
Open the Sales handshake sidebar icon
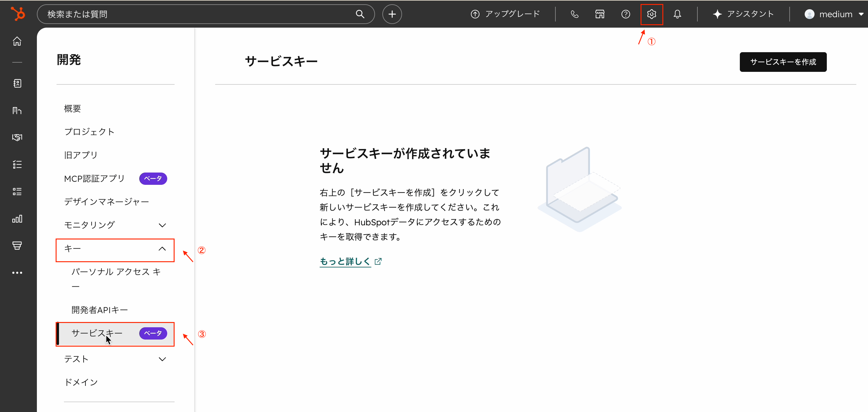17,137
